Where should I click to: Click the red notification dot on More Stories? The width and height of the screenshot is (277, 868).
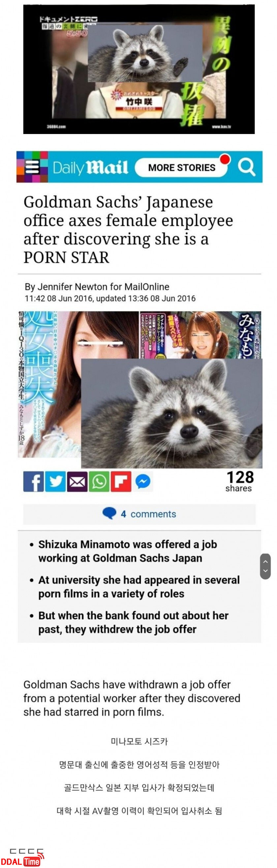pos(225,159)
